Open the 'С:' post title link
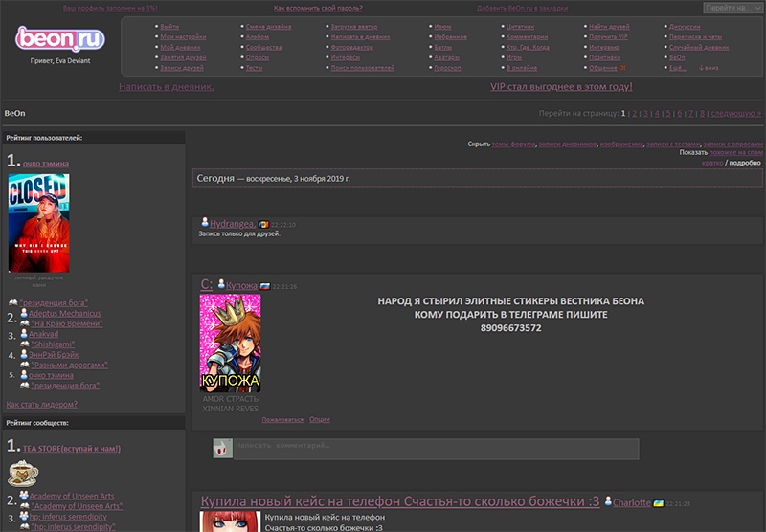The image size is (766, 532). [x=207, y=284]
